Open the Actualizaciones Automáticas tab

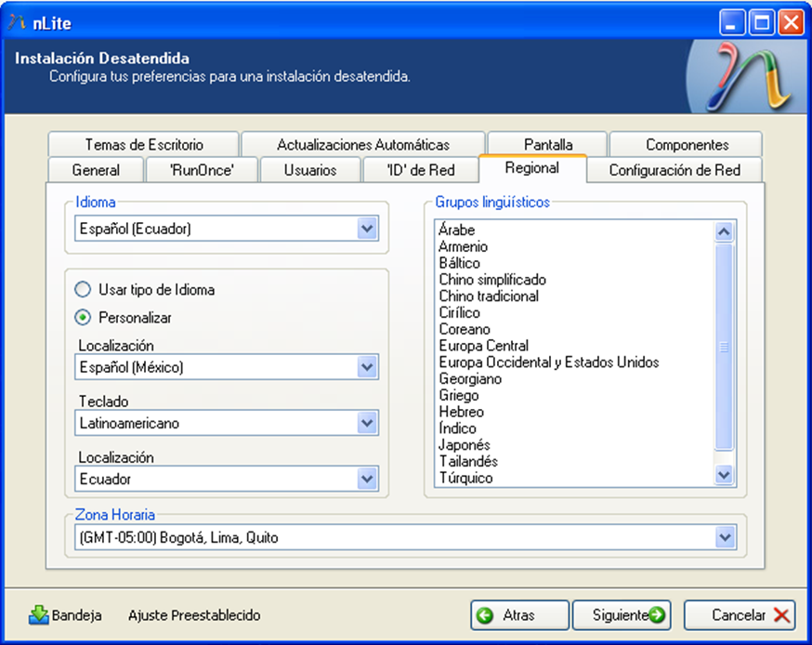[x=363, y=144]
